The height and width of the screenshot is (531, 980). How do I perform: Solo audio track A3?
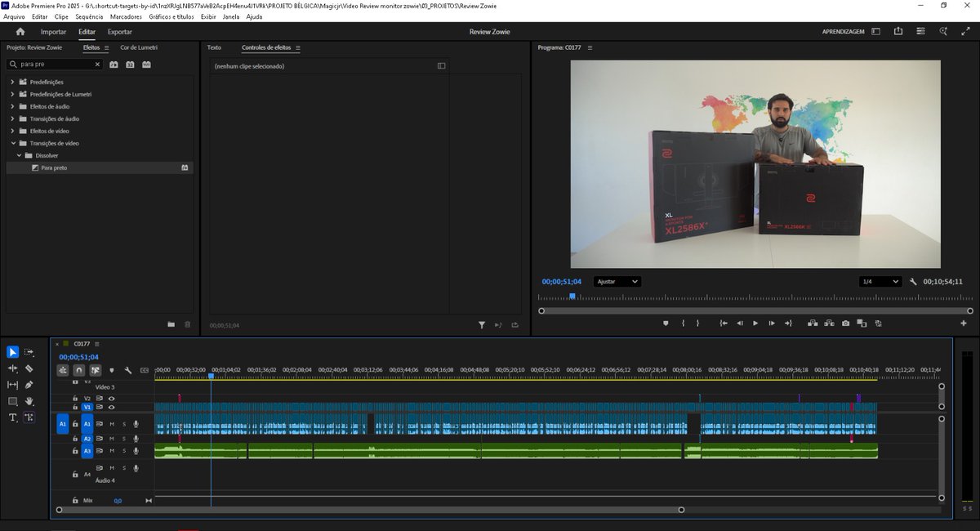pos(124,451)
